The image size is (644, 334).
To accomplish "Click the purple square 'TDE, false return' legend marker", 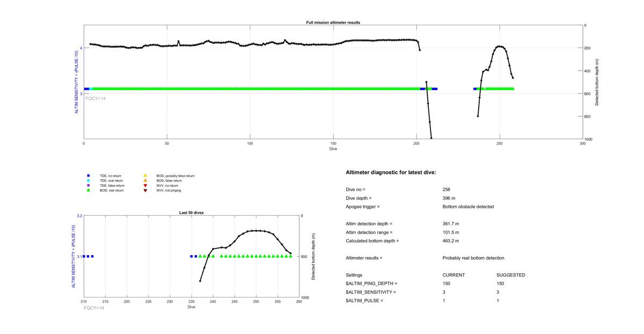I will pyautogui.click(x=89, y=185).
